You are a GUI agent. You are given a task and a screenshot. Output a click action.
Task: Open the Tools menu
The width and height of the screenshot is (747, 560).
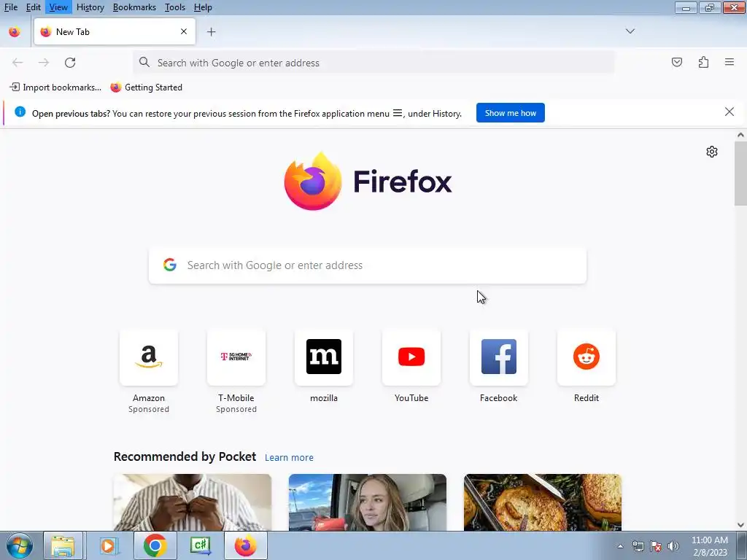tap(175, 7)
